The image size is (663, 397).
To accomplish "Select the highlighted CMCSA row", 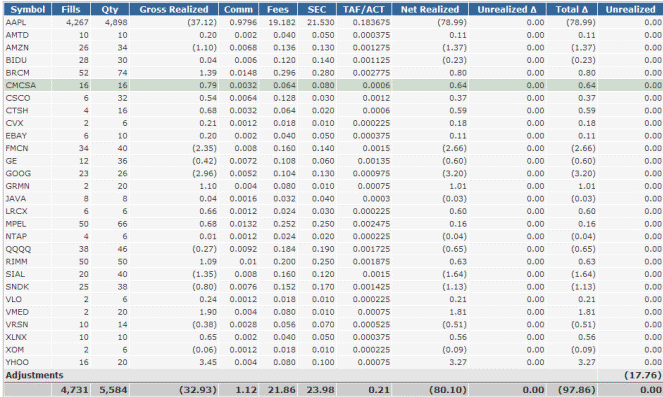I will click(x=333, y=85).
